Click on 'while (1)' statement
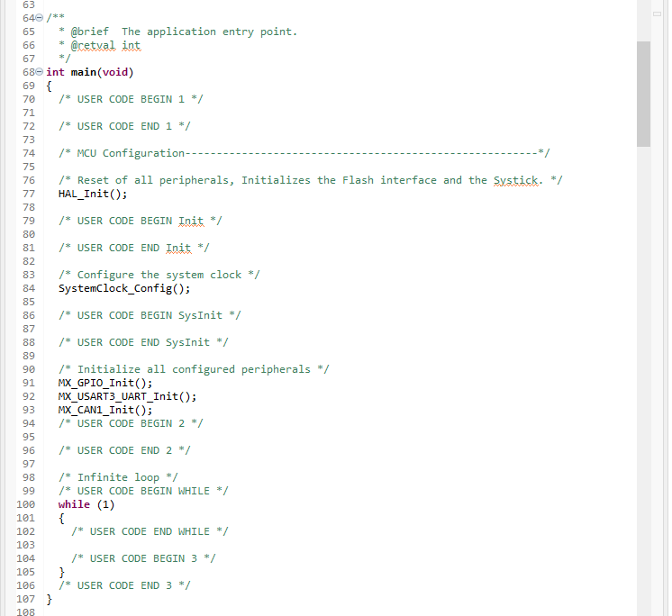Image resolution: width=672 pixels, height=616 pixels. click(x=86, y=504)
